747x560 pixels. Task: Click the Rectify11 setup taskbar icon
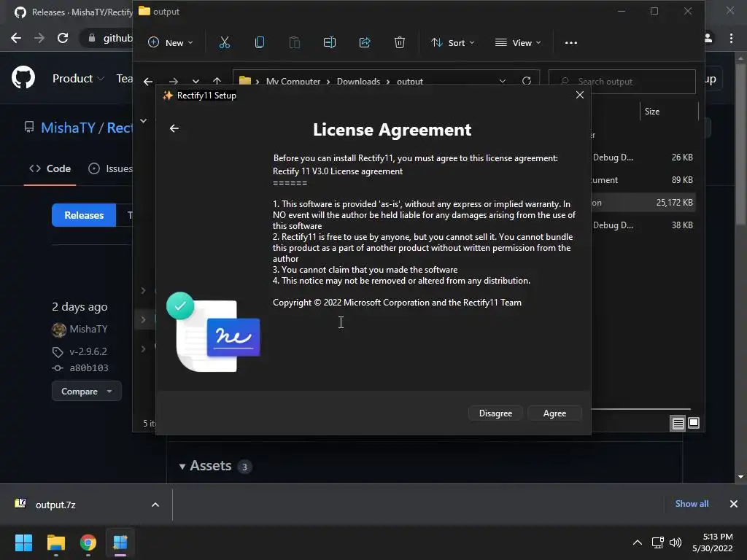[120, 542]
